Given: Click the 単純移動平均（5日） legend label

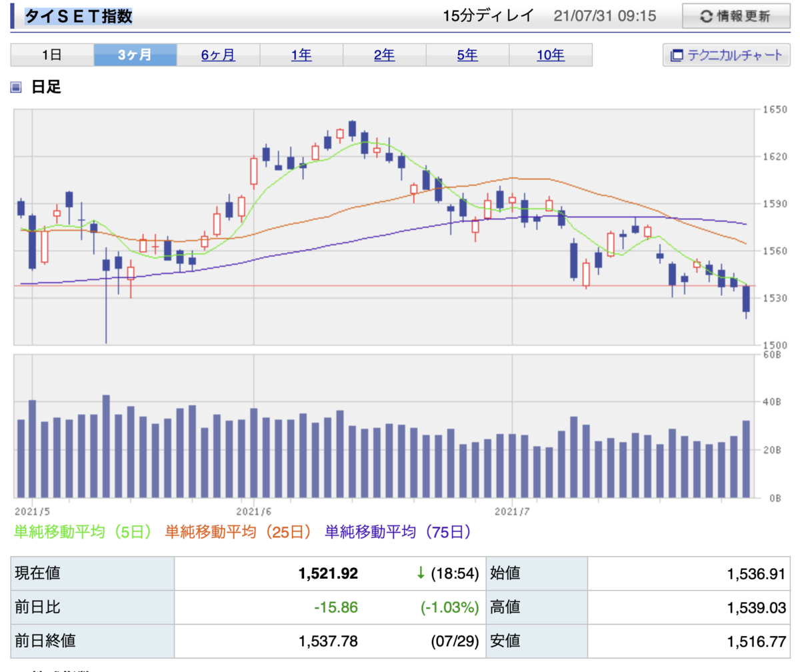Looking at the screenshot, I should pyautogui.click(x=83, y=531).
